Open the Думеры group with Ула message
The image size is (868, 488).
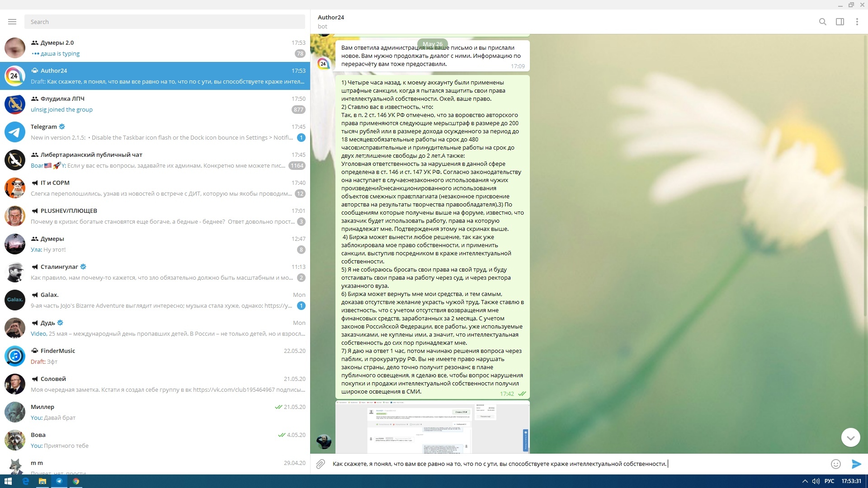[x=155, y=244]
